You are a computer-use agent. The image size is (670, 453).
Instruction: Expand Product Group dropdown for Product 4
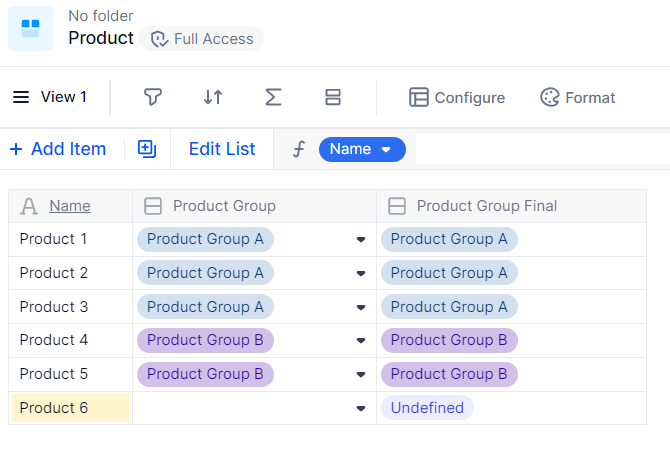(x=360, y=341)
